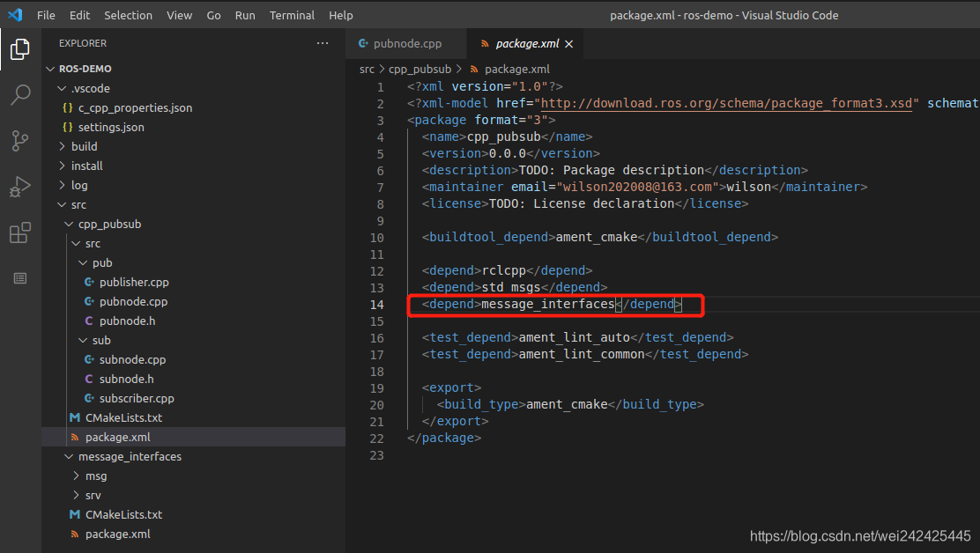Viewport: 980px width, 553px height.
Task: Collapse the .vscode folder
Action: (x=62, y=89)
